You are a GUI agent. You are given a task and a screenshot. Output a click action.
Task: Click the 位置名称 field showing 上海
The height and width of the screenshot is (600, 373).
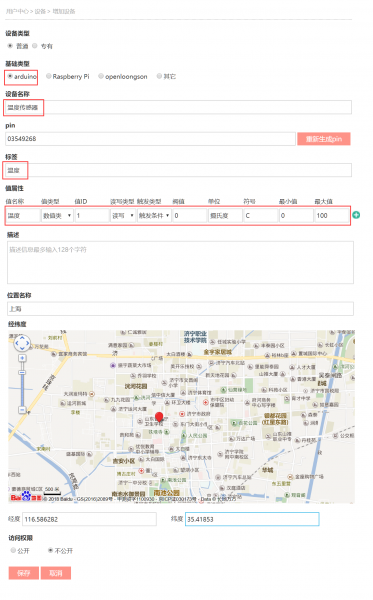coord(180,309)
